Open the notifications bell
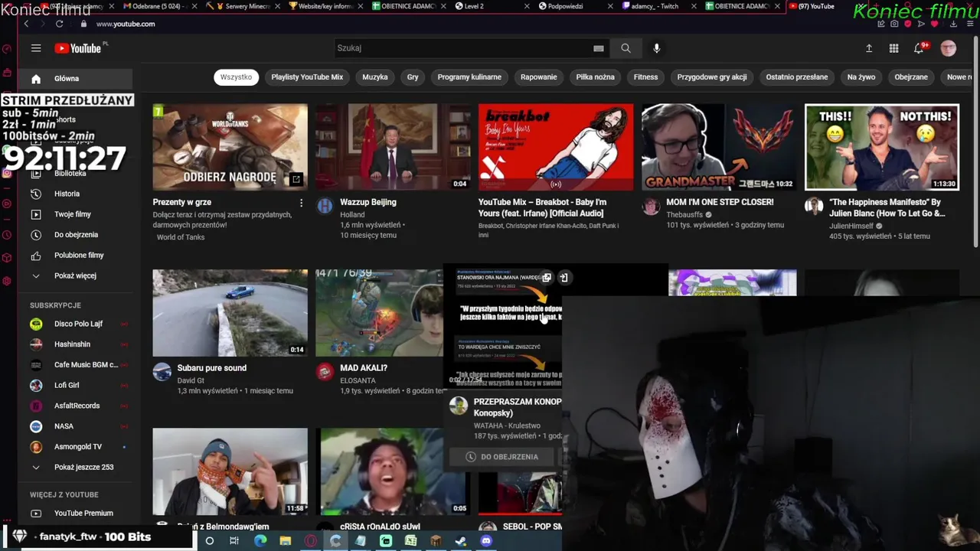 919,48
